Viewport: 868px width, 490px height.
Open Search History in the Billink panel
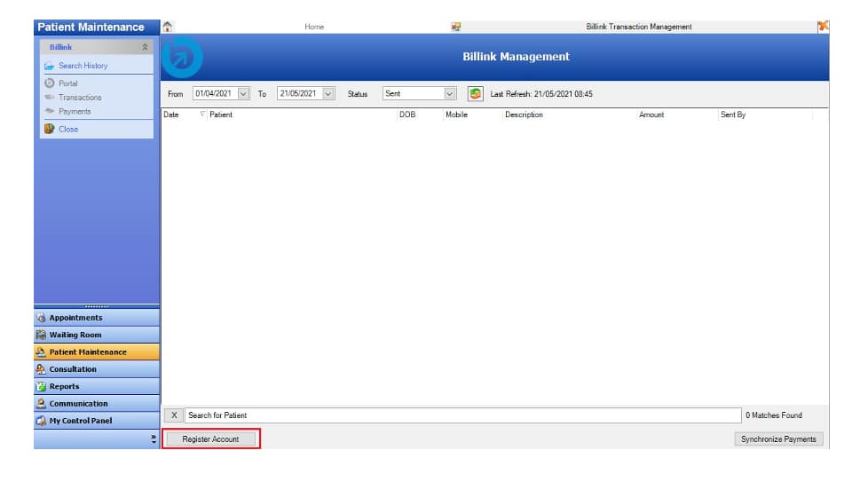click(x=83, y=66)
